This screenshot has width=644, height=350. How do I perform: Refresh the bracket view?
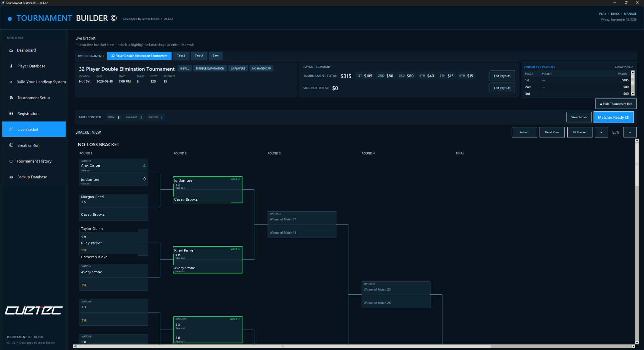[x=524, y=132]
